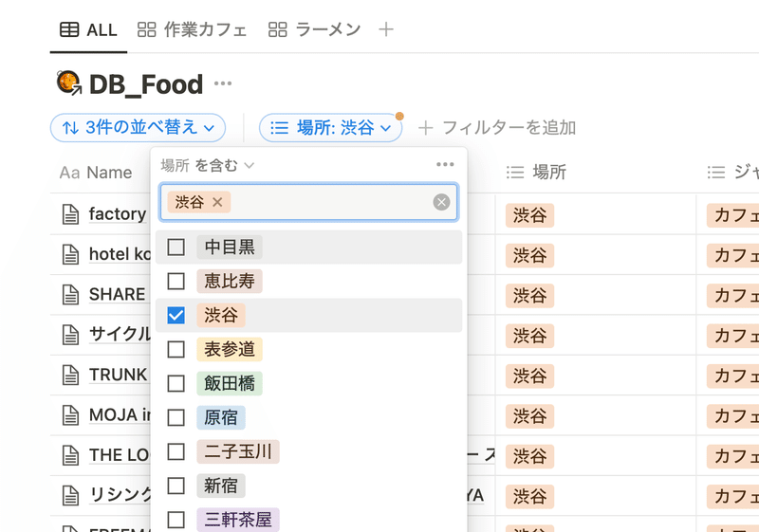Check the 中目黒 checkbox
The height and width of the screenshot is (532, 759).
click(176, 248)
